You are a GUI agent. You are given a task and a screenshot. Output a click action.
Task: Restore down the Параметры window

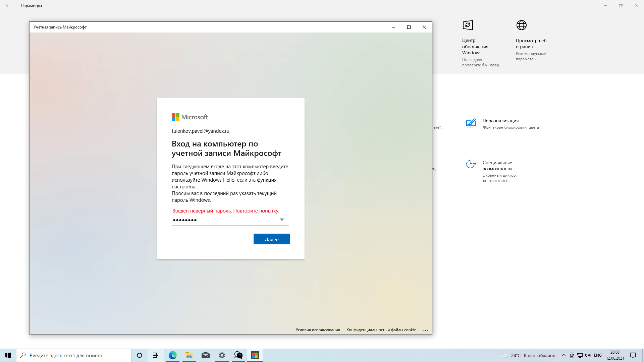(x=621, y=5)
